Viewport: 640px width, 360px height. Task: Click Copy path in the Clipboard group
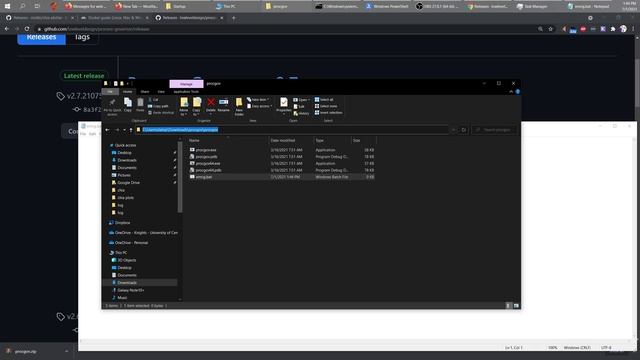click(158, 106)
